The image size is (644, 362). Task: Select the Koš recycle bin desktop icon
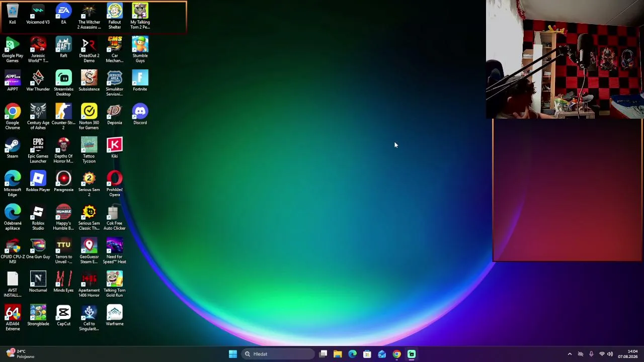click(13, 15)
